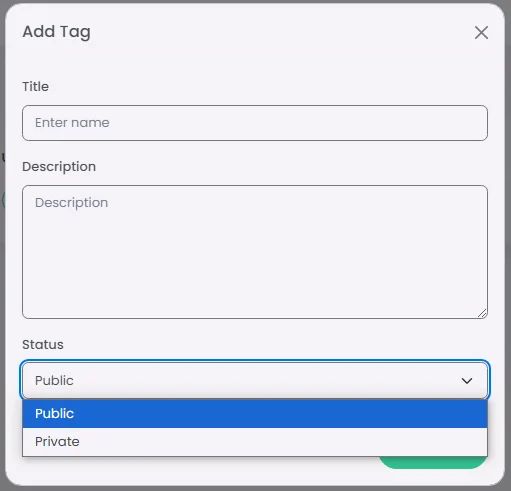Viewport: 511px width, 491px height.
Task: Choose Private from the Status list
Action: [255, 442]
